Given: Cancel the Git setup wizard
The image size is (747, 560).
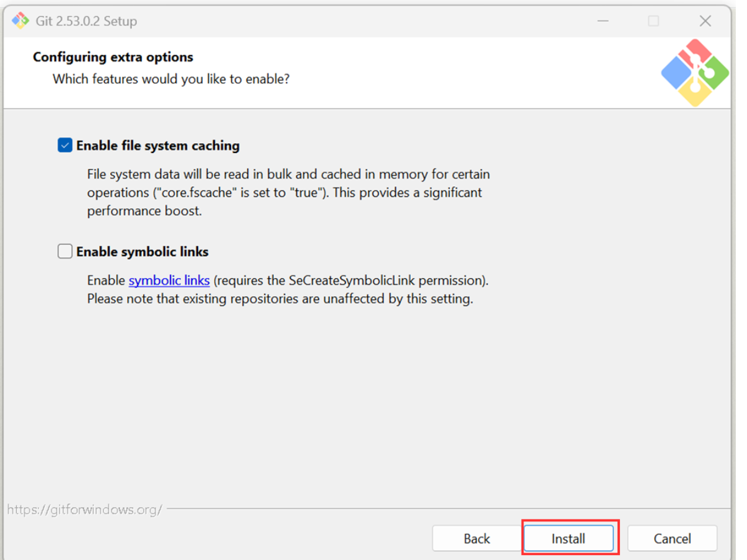Looking at the screenshot, I should click(672, 538).
